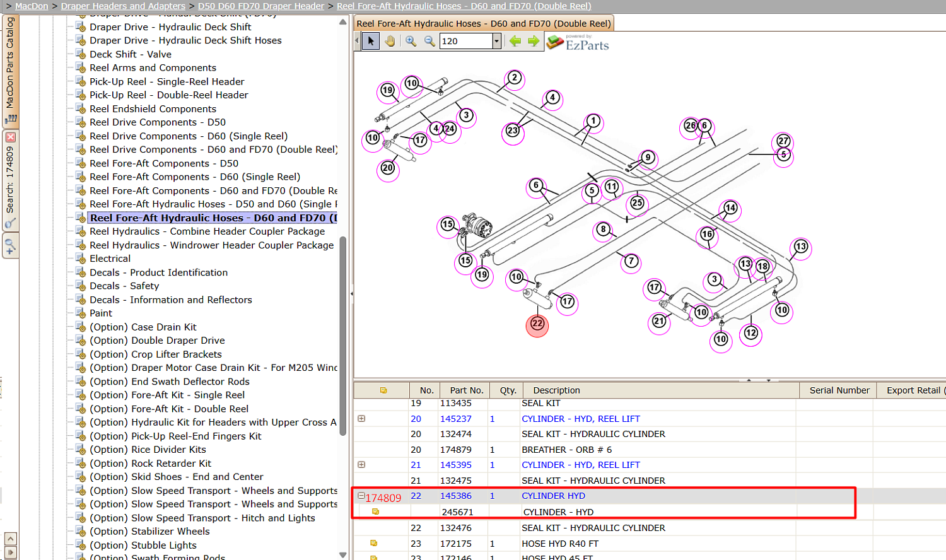The width and height of the screenshot is (946, 560).
Task: Click the note icon column header
Action: coord(383,390)
